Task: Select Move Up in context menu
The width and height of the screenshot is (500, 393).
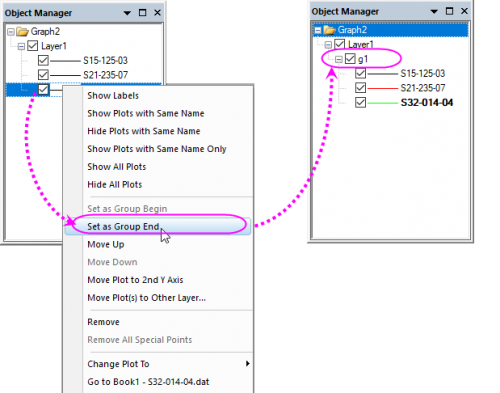Action: (x=106, y=244)
